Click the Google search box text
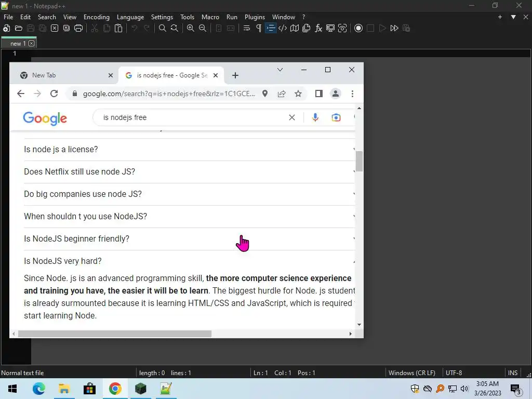 pyautogui.click(x=125, y=117)
